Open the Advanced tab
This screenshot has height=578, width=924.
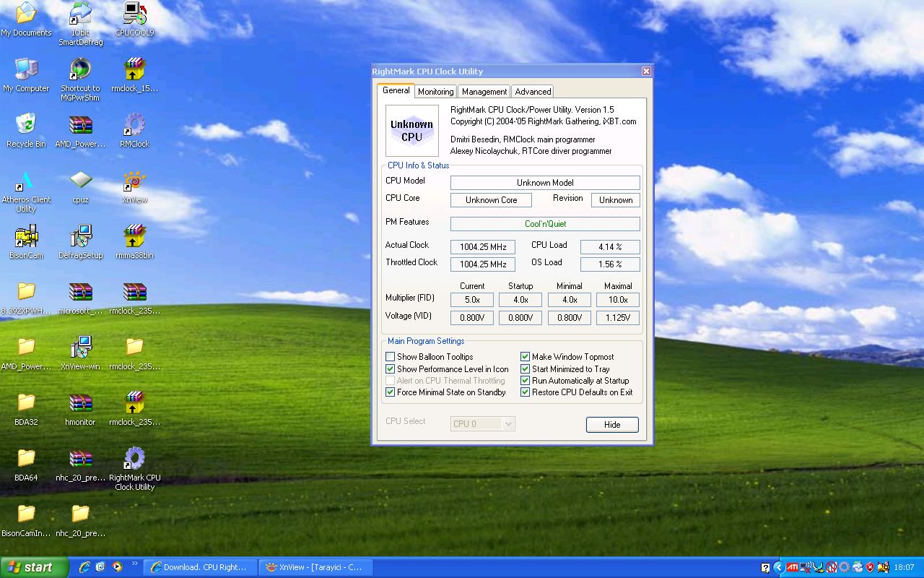click(x=533, y=92)
